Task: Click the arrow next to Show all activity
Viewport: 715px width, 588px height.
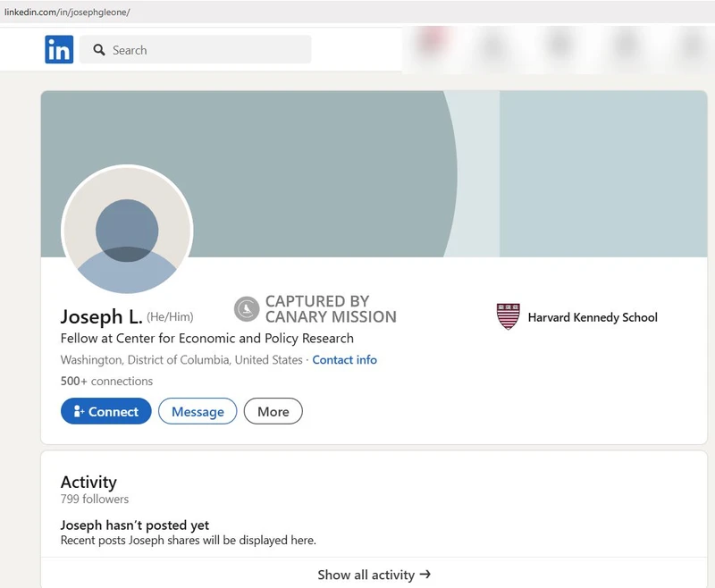Action: click(425, 574)
